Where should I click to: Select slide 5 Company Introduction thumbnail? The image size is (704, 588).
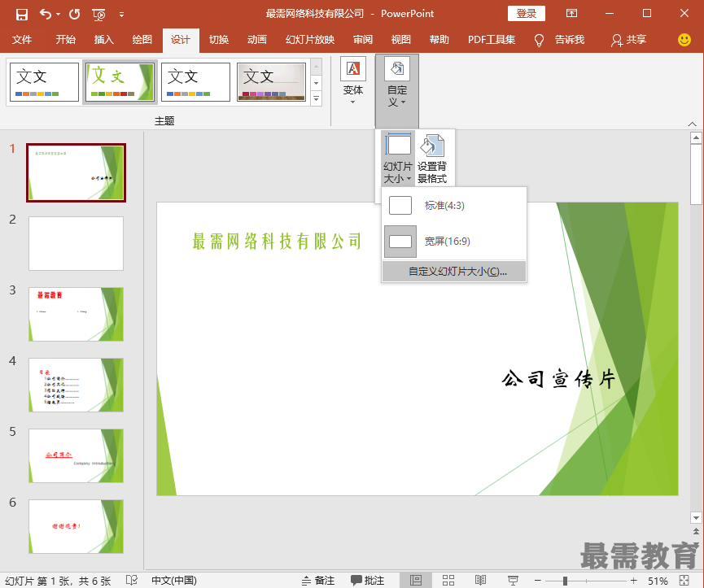[x=76, y=455]
